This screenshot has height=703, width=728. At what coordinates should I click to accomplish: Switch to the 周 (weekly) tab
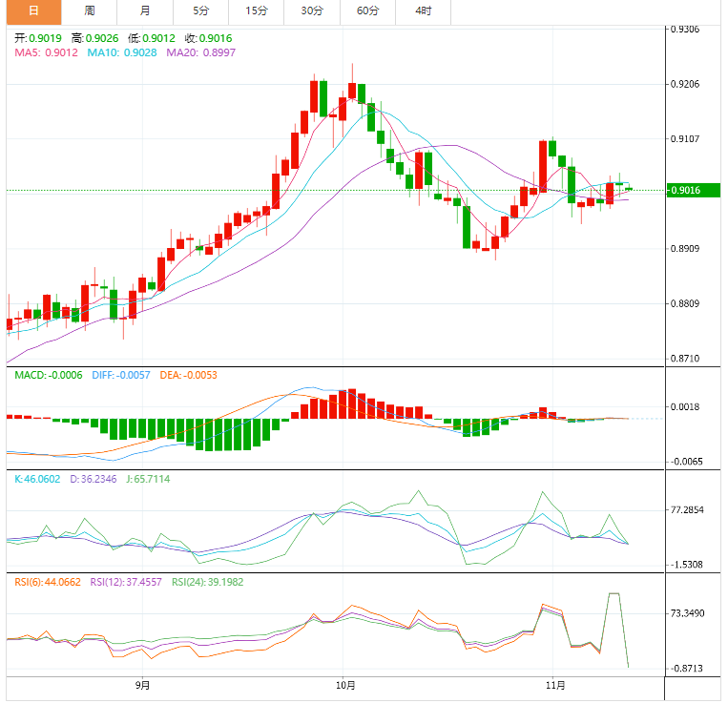[90, 11]
